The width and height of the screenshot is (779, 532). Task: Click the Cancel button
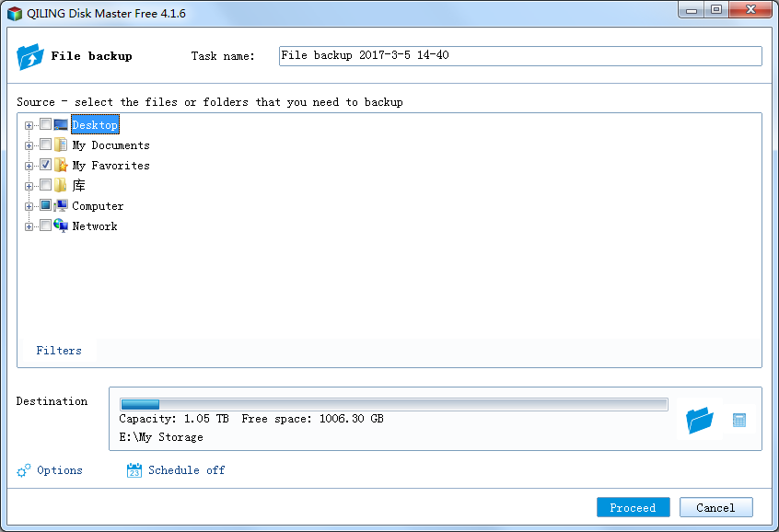click(715, 507)
